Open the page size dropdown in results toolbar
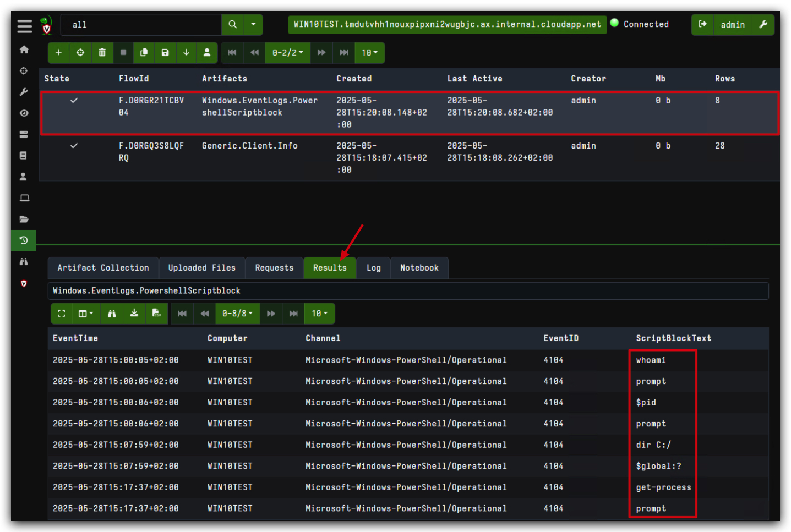791x532 pixels. (319, 314)
